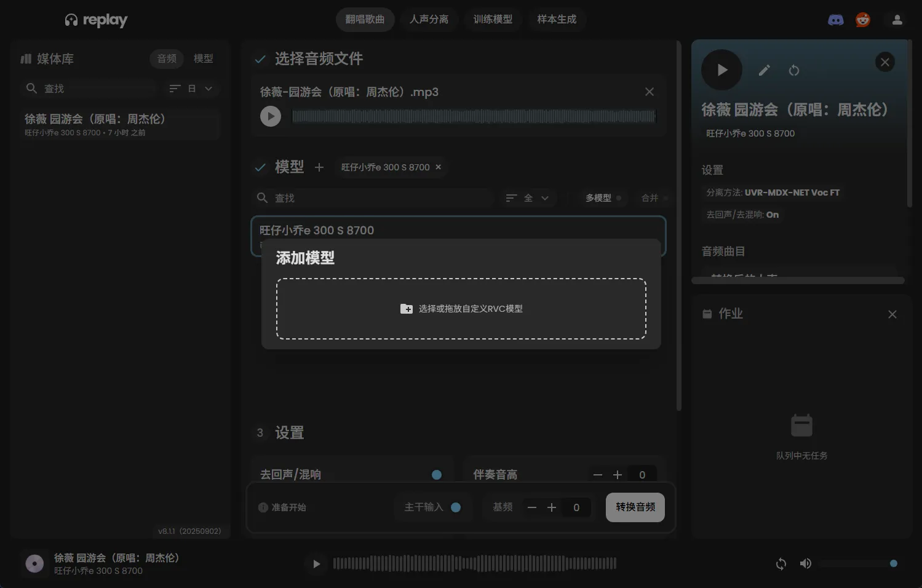Click the re-run conversion icon on song panel
The height and width of the screenshot is (588, 922).
point(794,70)
